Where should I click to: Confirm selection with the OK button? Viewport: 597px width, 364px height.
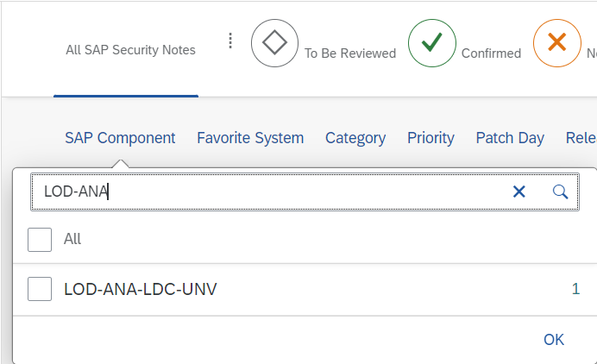554,340
